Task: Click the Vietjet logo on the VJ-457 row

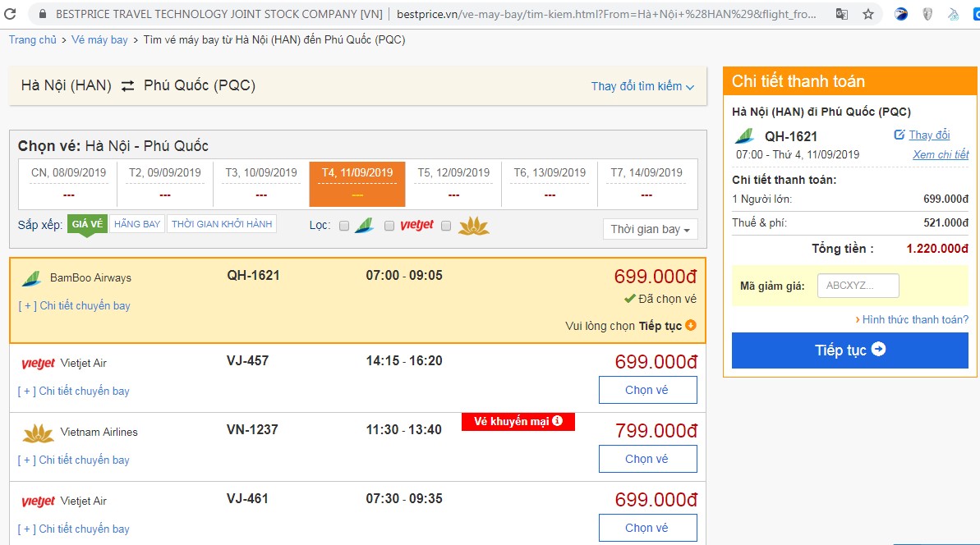Action: tap(38, 364)
